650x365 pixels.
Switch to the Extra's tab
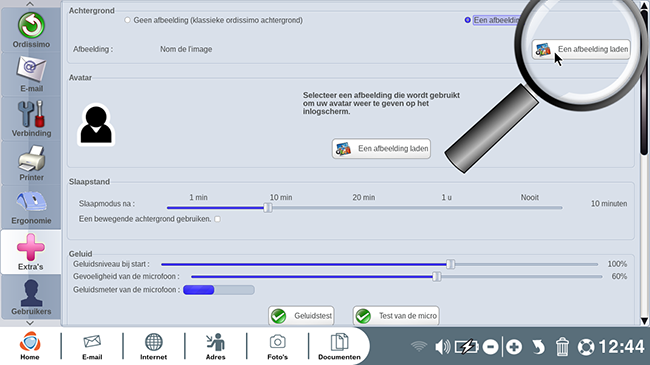pyautogui.click(x=31, y=252)
